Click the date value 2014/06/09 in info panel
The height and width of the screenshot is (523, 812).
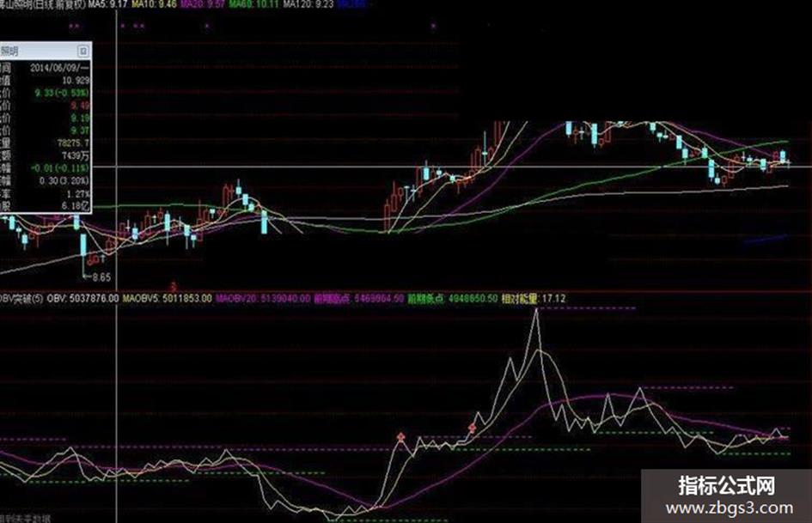click(59, 68)
